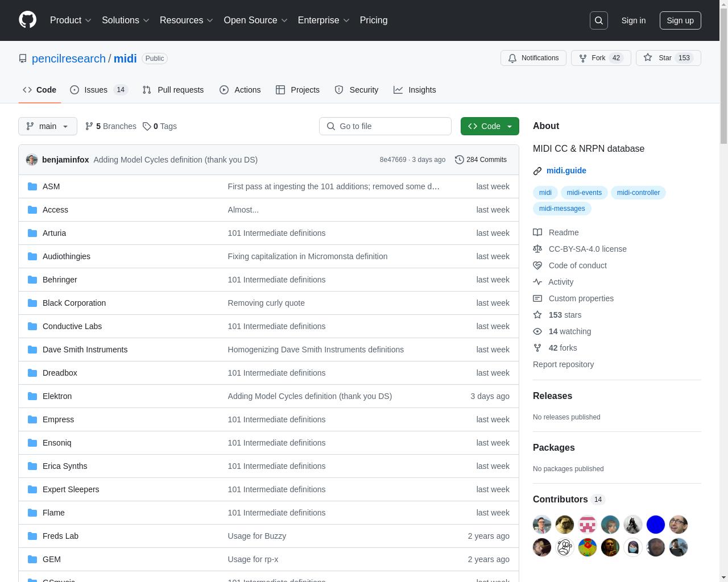The width and height of the screenshot is (728, 582).
Task: Click the Audiothingies folder name
Action: click(x=67, y=256)
